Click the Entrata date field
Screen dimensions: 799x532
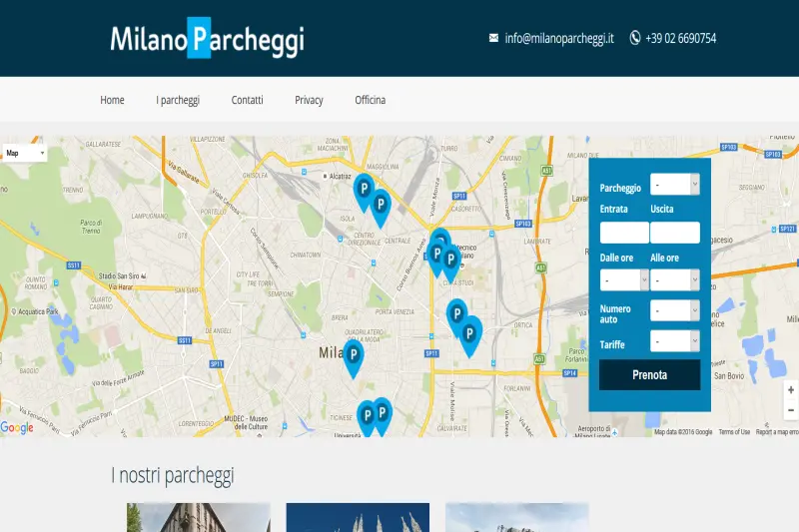(624, 233)
